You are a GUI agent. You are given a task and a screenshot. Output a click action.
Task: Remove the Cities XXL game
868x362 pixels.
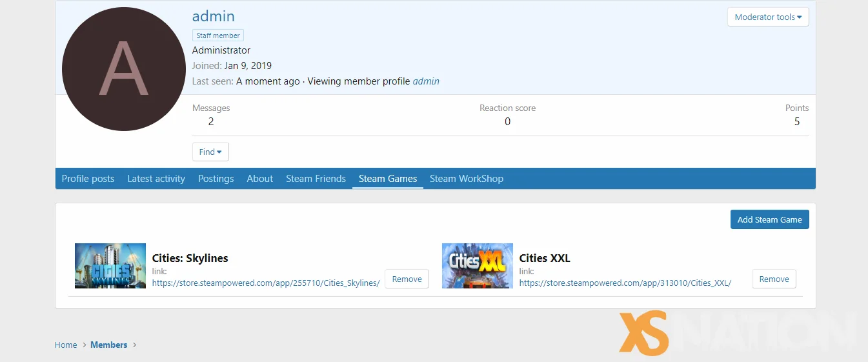[x=774, y=279]
